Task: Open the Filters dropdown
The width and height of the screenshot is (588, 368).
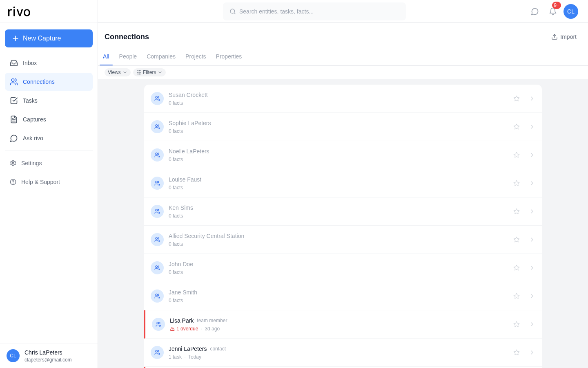Action: 149,72
